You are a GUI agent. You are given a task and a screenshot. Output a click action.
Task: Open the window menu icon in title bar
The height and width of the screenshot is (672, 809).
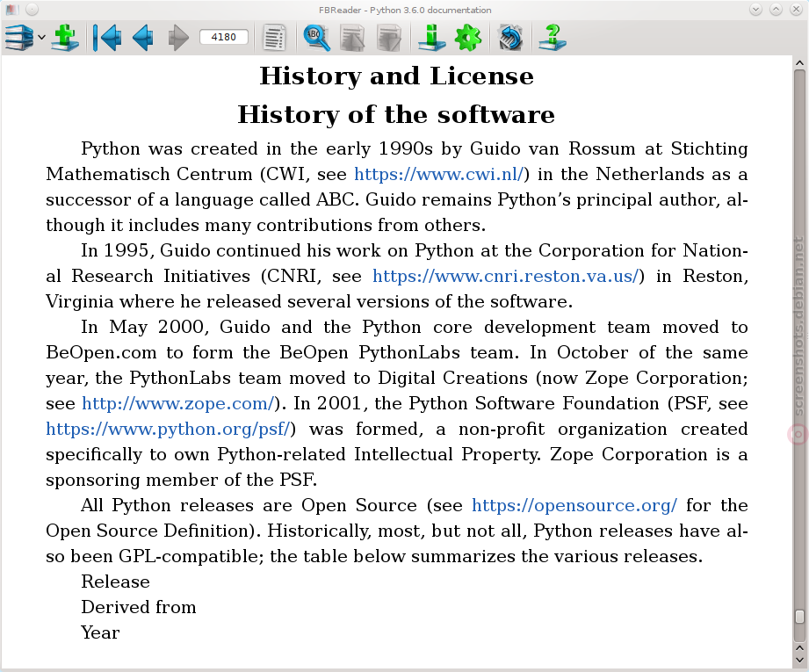click(11, 10)
